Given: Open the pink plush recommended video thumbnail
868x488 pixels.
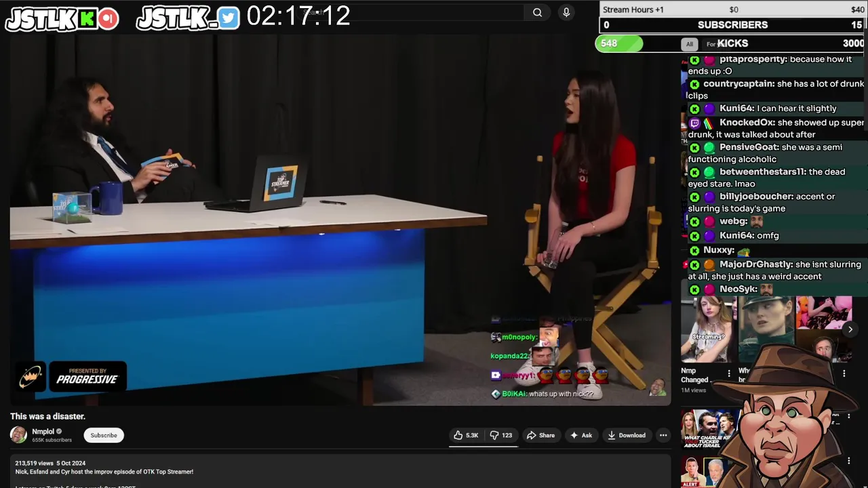Looking at the screenshot, I should (x=824, y=313).
